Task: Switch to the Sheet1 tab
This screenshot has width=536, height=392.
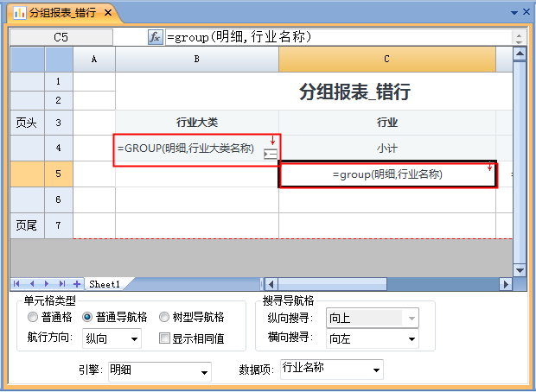Action: point(105,284)
